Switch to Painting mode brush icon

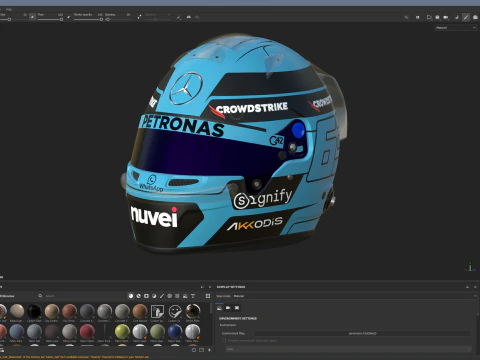(466, 17)
